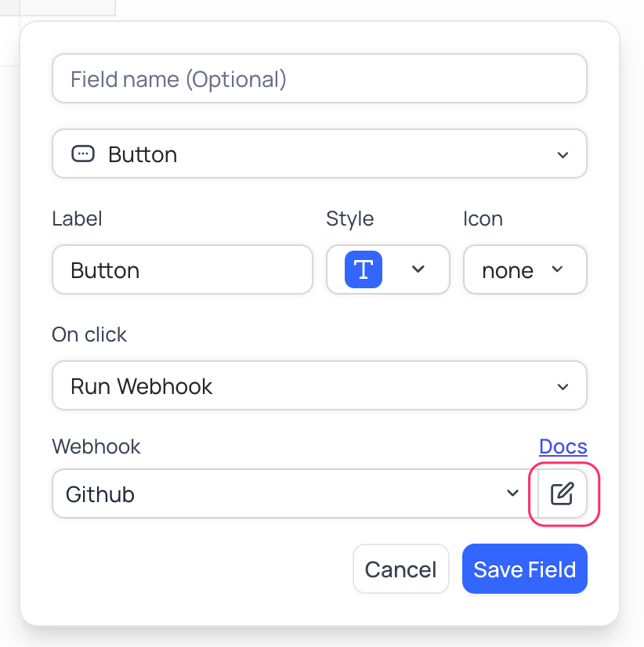Open the Icon 'none' dropdown

pos(524,270)
